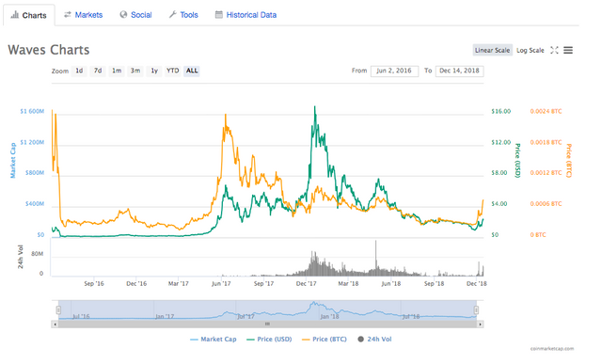Switch to the Markets tab
602x364 pixels.
(x=84, y=15)
